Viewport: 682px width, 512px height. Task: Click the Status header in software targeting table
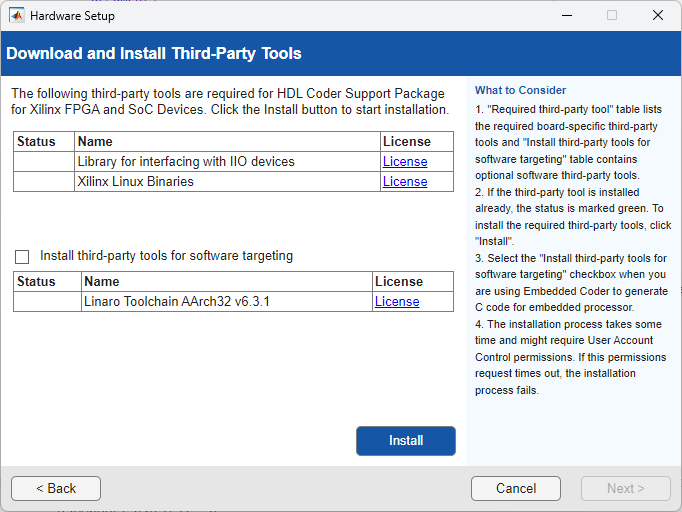pyautogui.click(x=37, y=282)
